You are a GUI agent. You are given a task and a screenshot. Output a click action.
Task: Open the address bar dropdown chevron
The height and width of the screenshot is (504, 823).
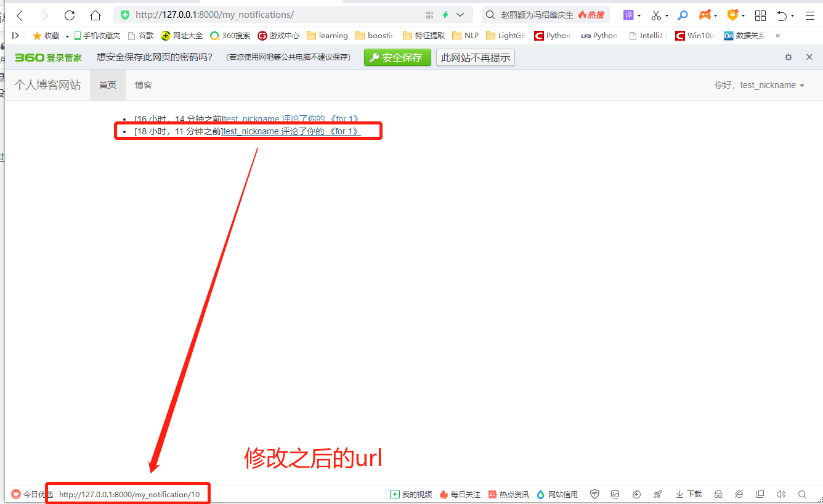(460, 14)
